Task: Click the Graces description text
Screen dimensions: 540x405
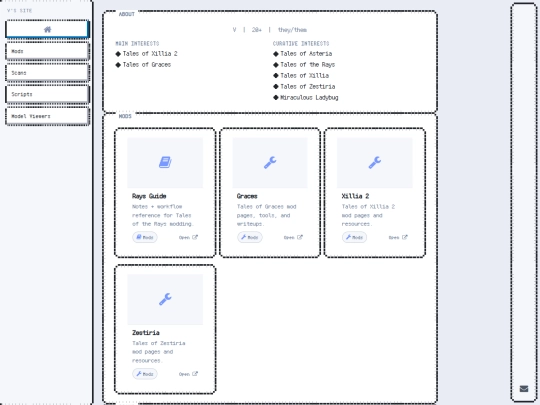Action: pos(267,215)
